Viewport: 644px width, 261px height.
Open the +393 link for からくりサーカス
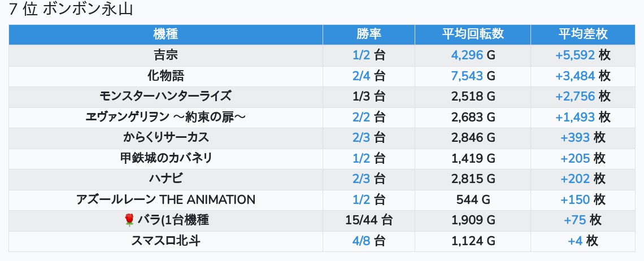point(575,138)
